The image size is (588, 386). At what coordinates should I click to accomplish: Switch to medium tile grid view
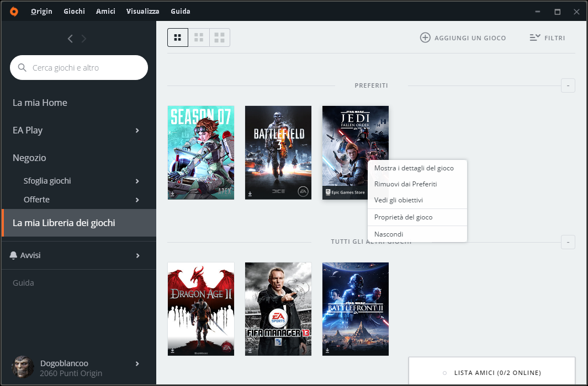tap(199, 37)
